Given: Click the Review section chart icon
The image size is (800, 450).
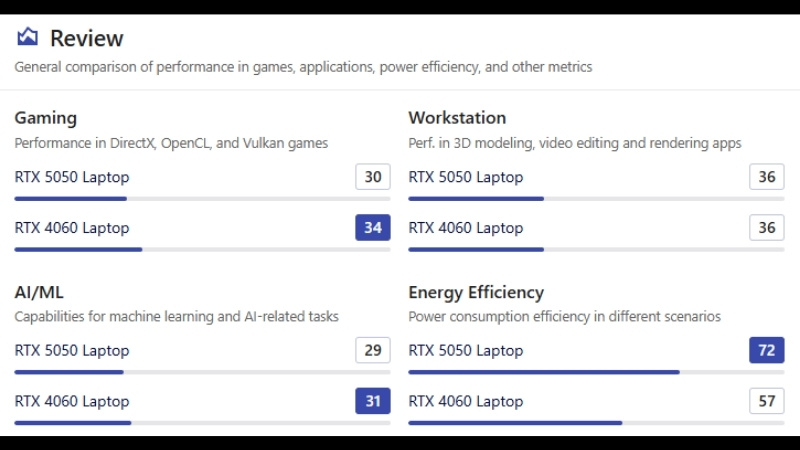Looking at the screenshot, I should tap(28, 37).
